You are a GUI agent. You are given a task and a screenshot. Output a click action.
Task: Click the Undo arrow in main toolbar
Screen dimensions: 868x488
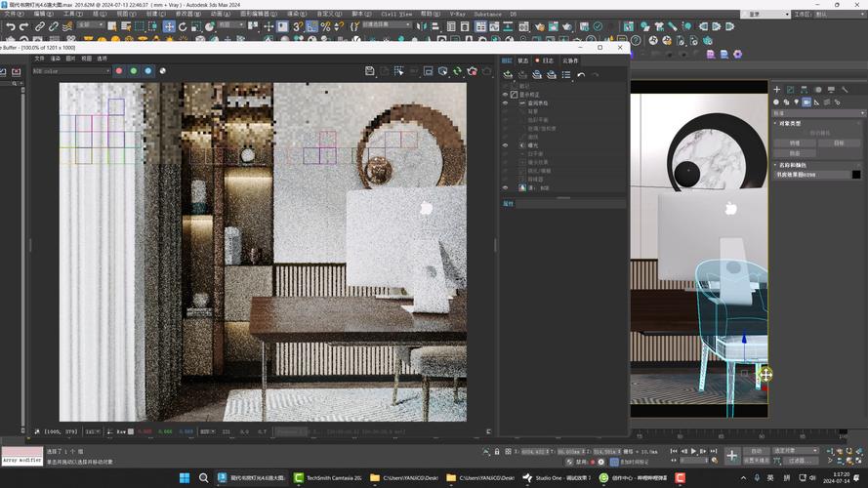(x=10, y=26)
